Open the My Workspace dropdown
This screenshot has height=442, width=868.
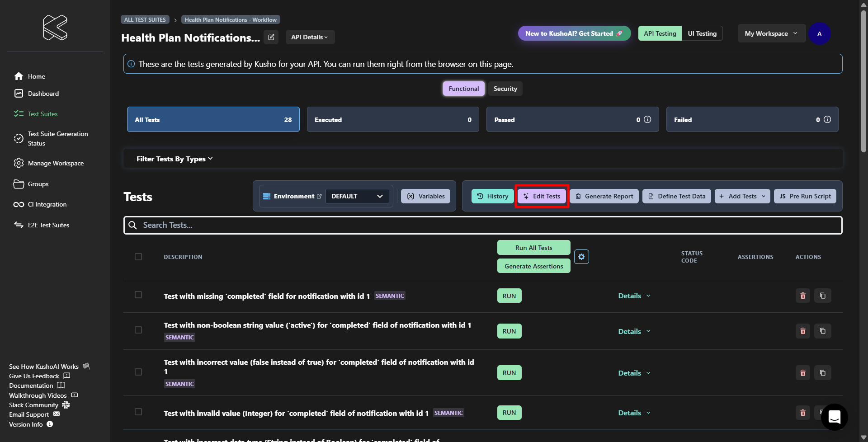pos(771,33)
